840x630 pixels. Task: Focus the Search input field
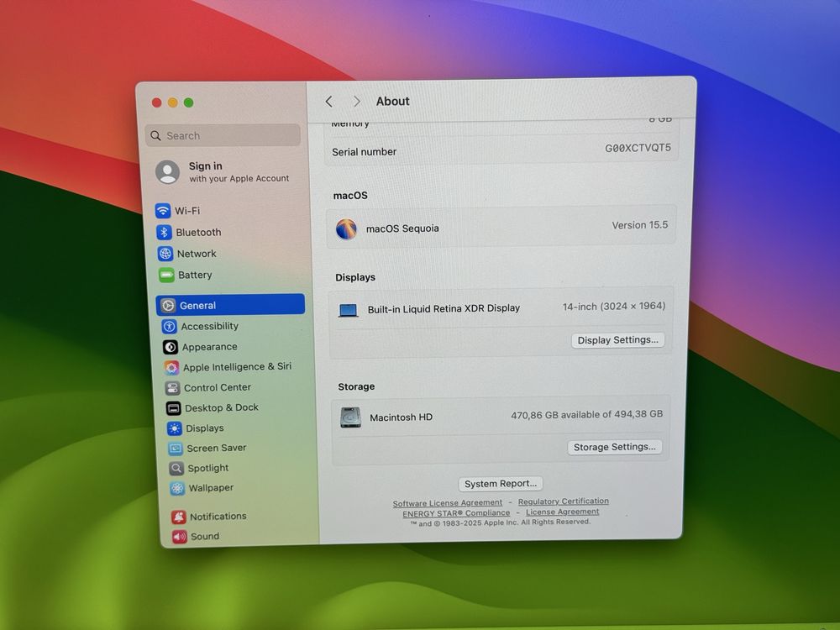[x=223, y=135]
